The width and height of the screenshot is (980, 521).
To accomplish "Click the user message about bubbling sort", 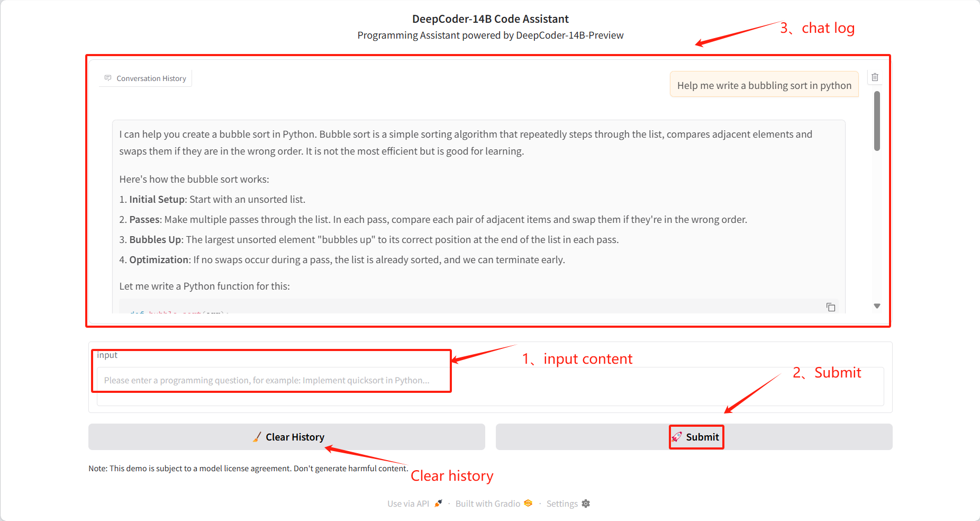I will pyautogui.click(x=764, y=85).
